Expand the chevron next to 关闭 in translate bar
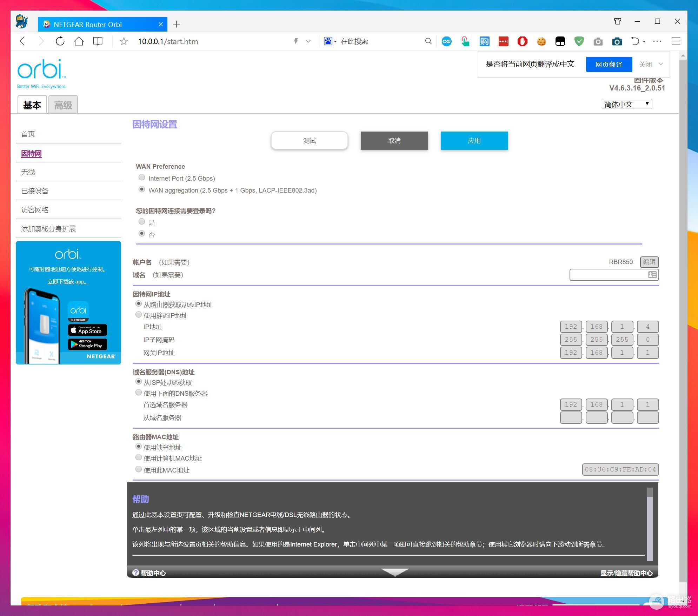This screenshot has height=616, width=698. [661, 64]
